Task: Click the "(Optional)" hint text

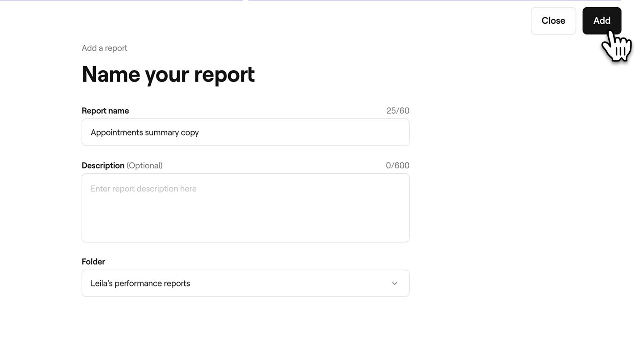Action: coord(144,166)
